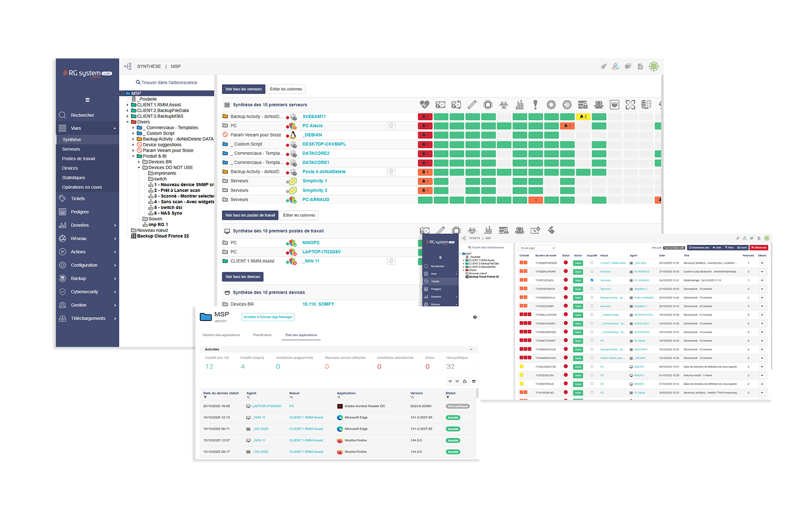Uncheck the Acquitté checkbox on ticket TI10PC2ZG81L

tap(591, 280)
